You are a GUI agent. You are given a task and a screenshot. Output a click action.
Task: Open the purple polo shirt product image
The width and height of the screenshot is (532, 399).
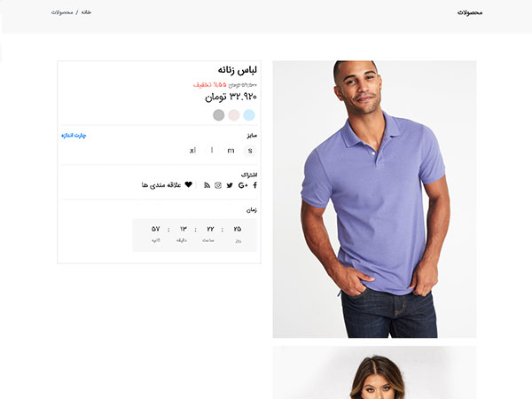pos(374,199)
